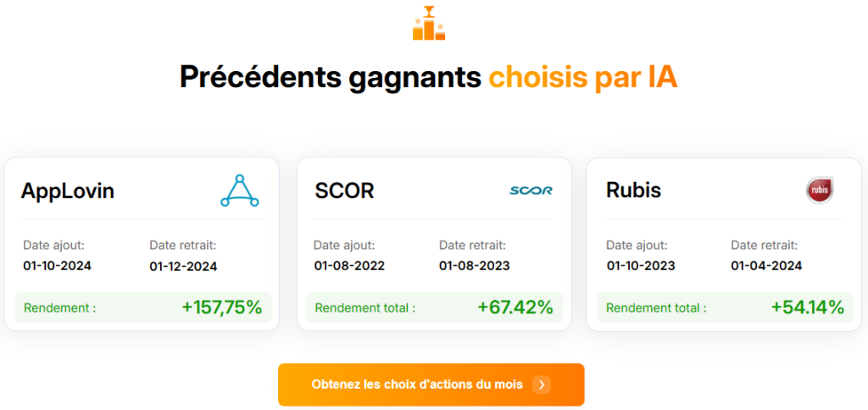Select the Rubis card title
This screenshot has width=868, height=410.
tap(633, 191)
